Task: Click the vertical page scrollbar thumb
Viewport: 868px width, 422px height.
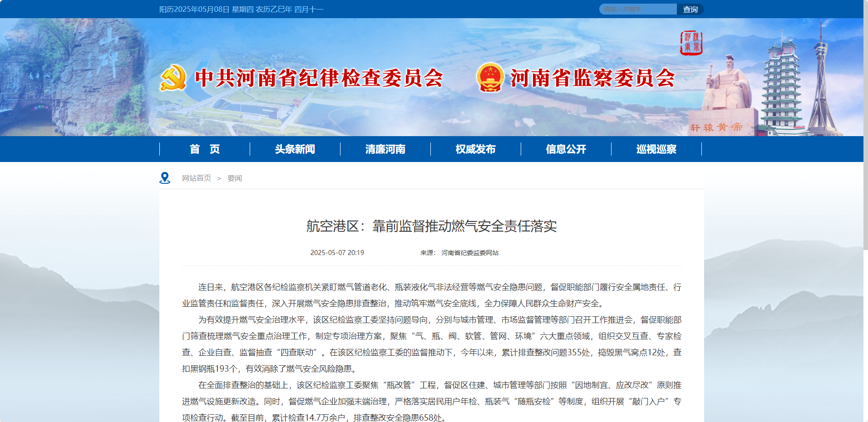Action: pyautogui.click(x=865, y=125)
